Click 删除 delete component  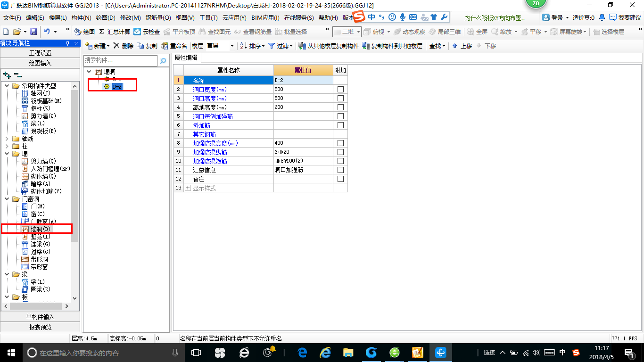124,46
